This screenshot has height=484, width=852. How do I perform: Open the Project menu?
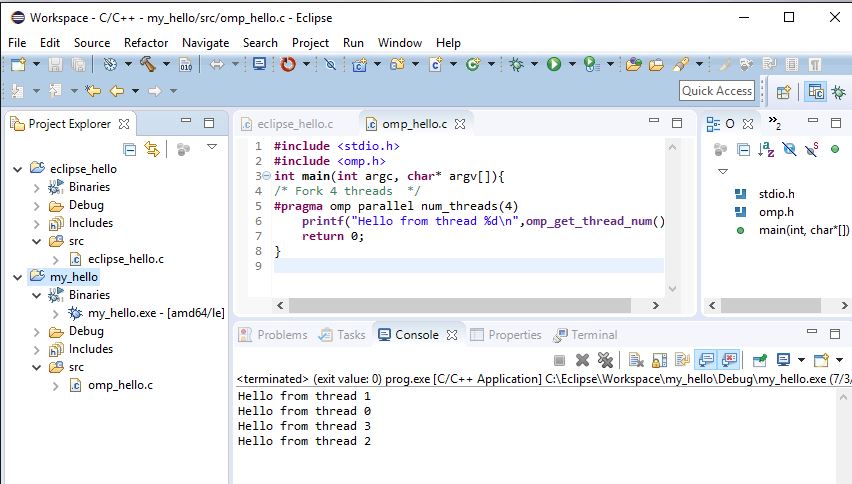coord(310,42)
